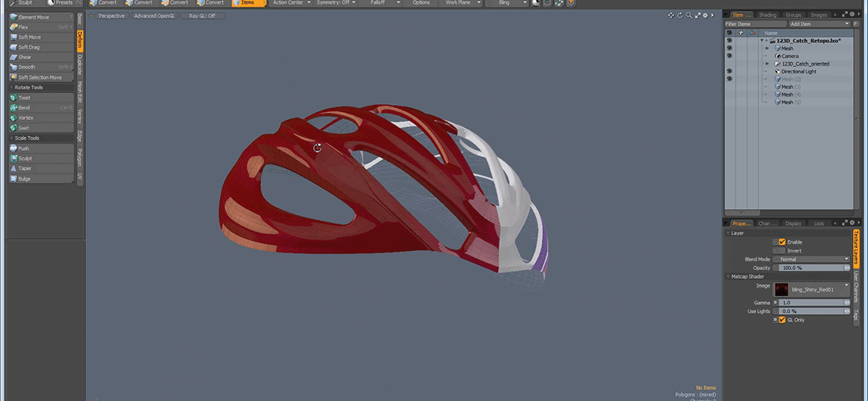This screenshot has height=401, width=868.
Task: Open the Blend Mode dropdown
Action: pos(813,259)
